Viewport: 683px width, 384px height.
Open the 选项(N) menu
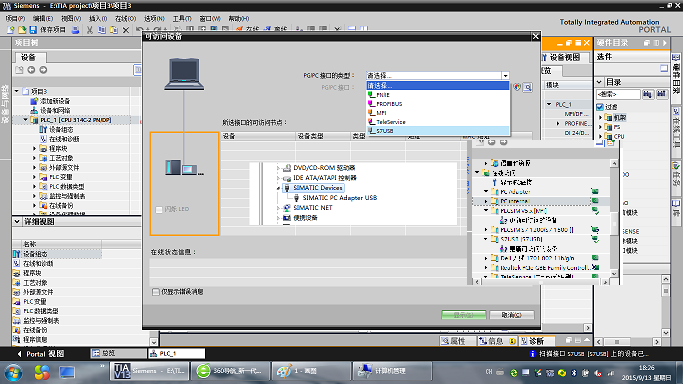(154, 18)
